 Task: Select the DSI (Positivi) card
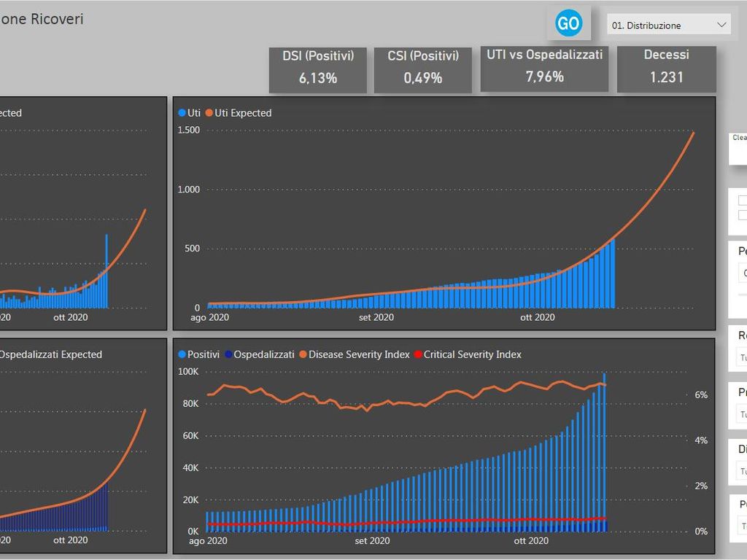[317, 70]
